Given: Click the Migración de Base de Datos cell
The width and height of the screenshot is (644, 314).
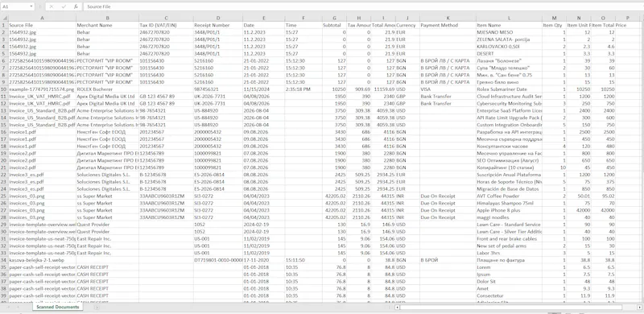Looking at the screenshot, I should click(509, 189).
